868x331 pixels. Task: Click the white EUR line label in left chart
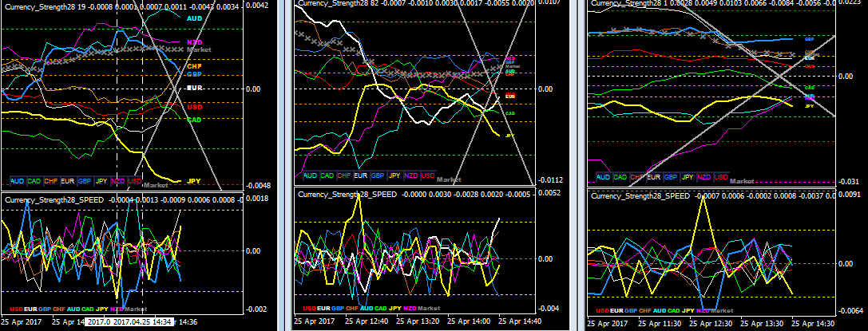tap(194, 88)
